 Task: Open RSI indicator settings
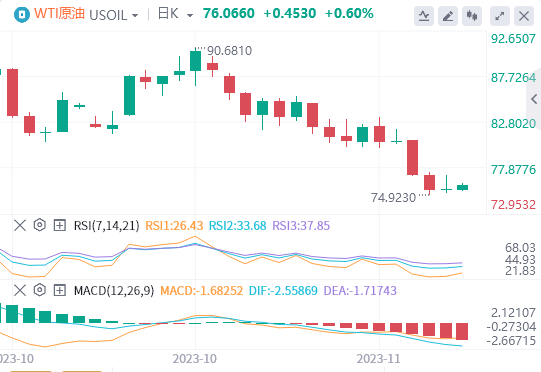point(40,225)
